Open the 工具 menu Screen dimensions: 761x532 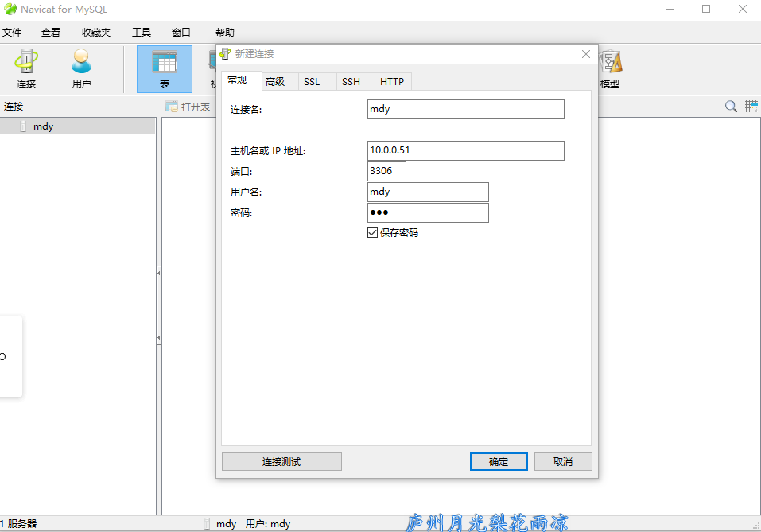click(142, 33)
